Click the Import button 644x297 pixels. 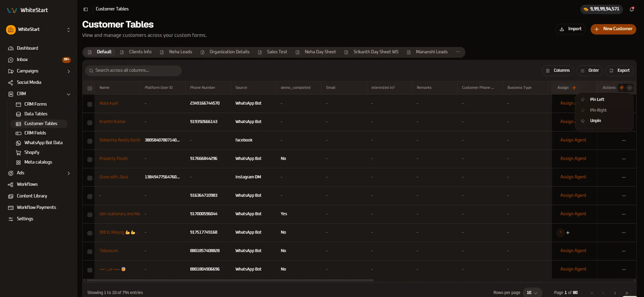pos(570,29)
